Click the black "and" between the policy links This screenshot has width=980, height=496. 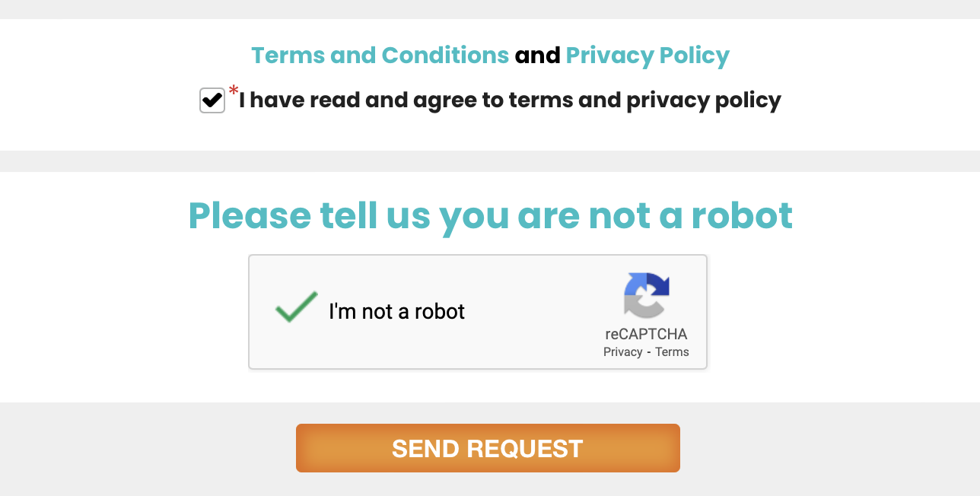(537, 56)
